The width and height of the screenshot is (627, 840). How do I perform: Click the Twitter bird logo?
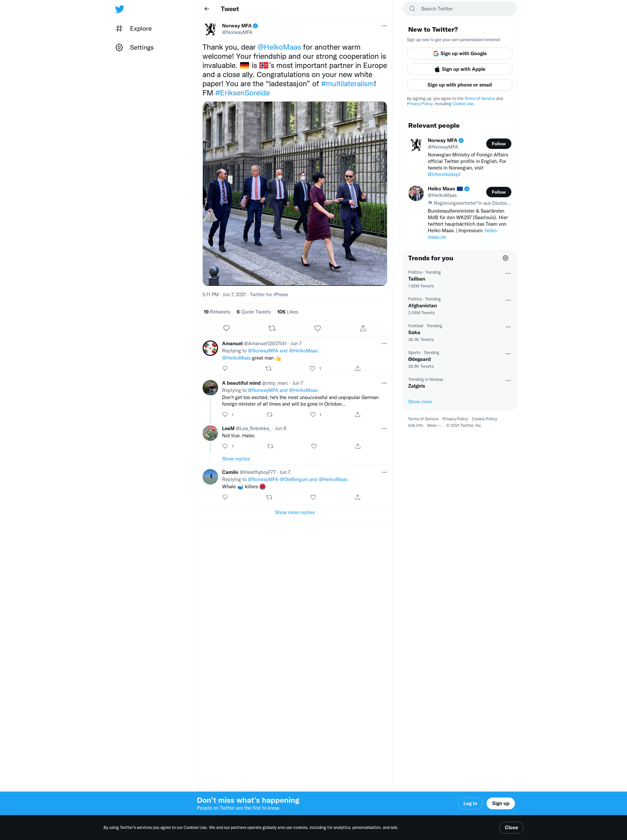click(x=120, y=9)
